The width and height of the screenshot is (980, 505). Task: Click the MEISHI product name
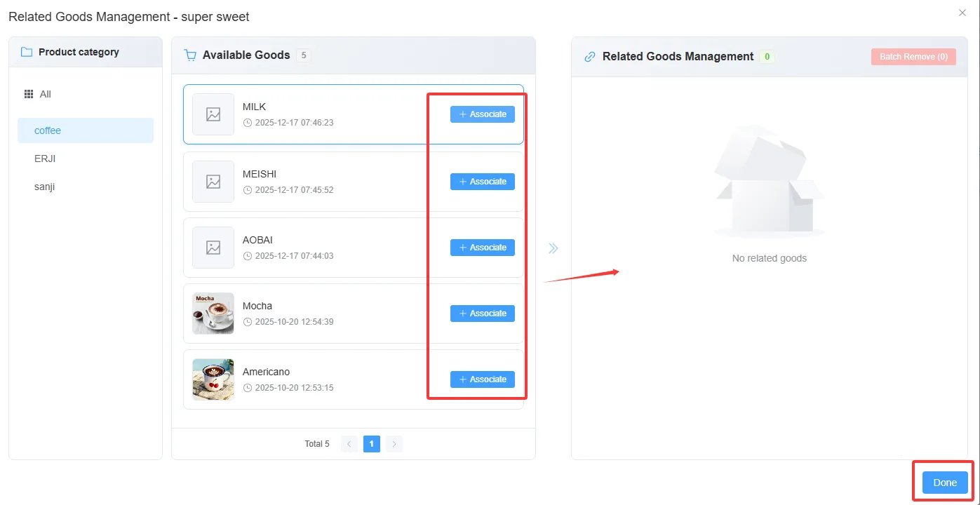tap(260, 174)
